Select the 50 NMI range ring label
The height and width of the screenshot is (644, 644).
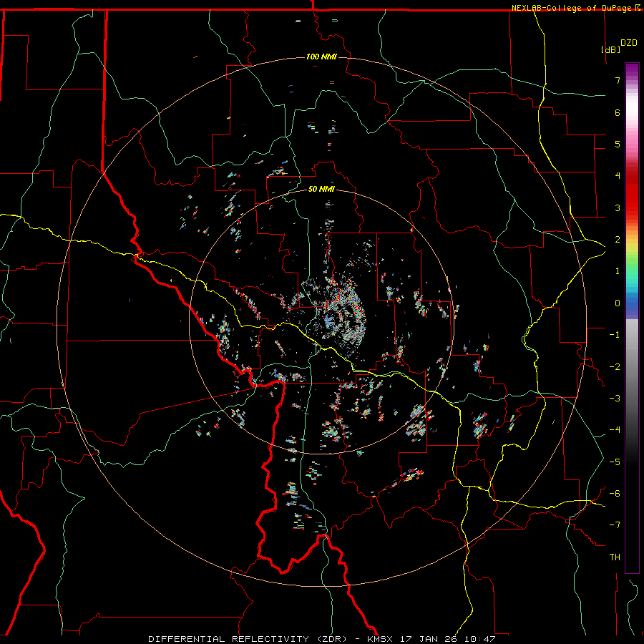[x=321, y=189]
